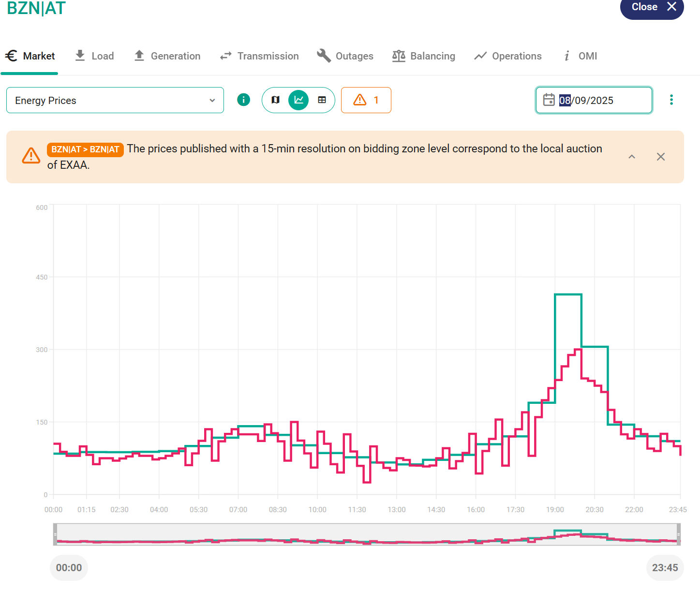This screenshot has height=591, width=700.
Task: Open the Load tab
Action: (x=95, y=56)
